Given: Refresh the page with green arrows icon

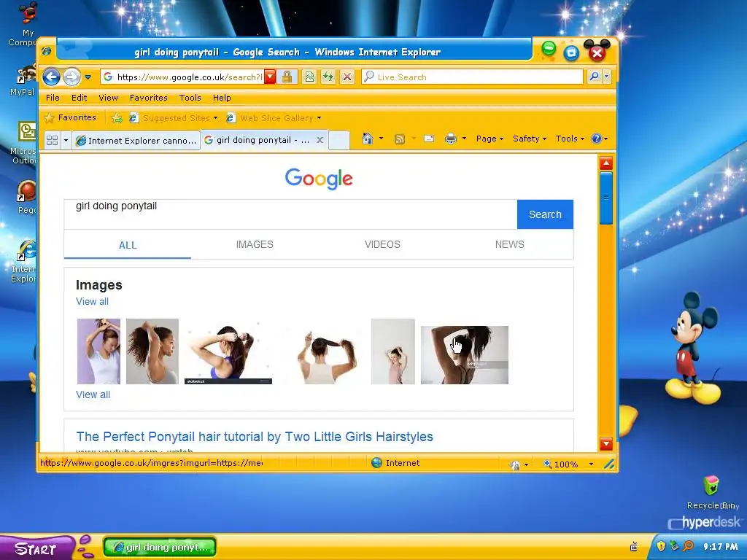Looking at the screenshot, I should click(x=328, y=77).
